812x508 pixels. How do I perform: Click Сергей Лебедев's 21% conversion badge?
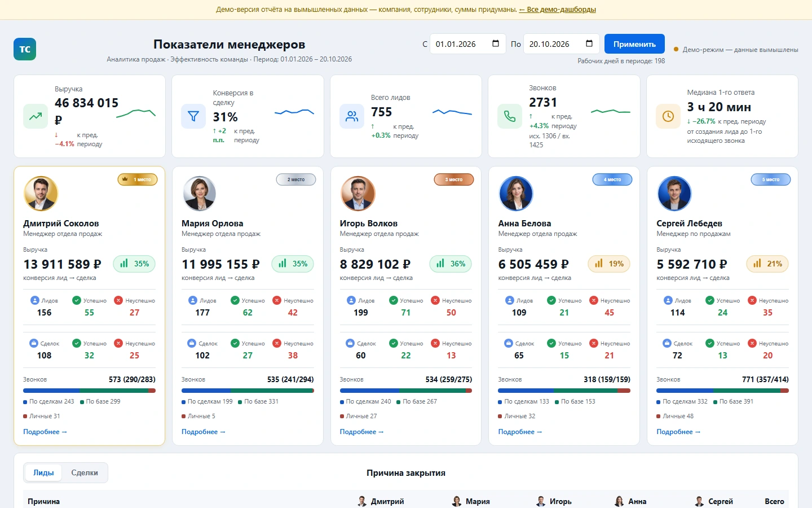pyautogui.click(x=767, y=264)
